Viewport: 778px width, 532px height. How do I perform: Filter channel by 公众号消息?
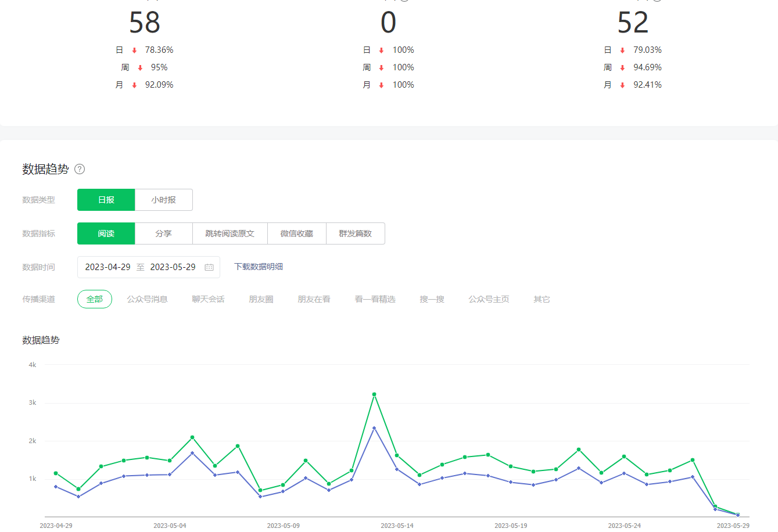tap(147, 299)
